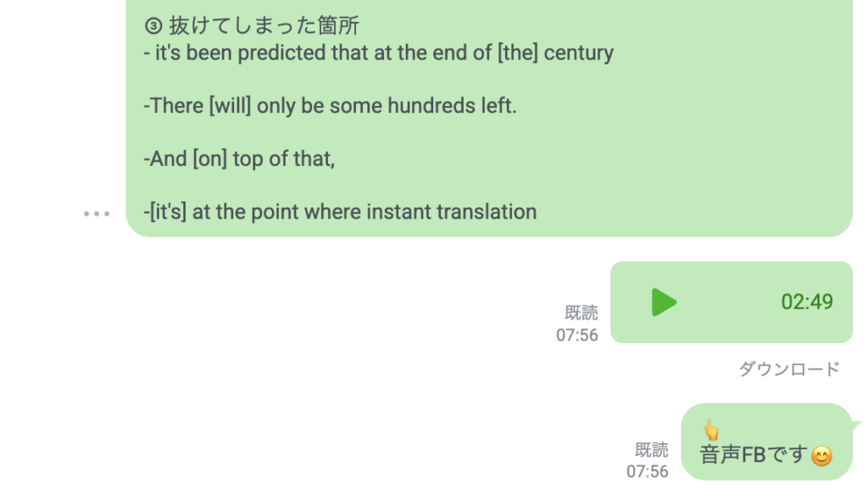The image size is (868, 500).
Task: Click the smiling face emoji
Action: pos(821,456)
